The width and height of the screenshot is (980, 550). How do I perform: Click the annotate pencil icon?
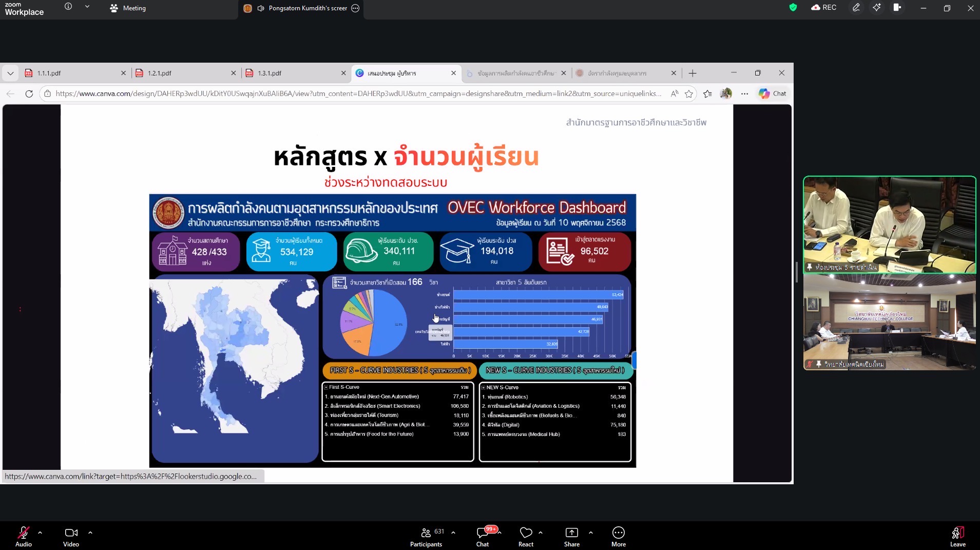[x=856, y=8]
